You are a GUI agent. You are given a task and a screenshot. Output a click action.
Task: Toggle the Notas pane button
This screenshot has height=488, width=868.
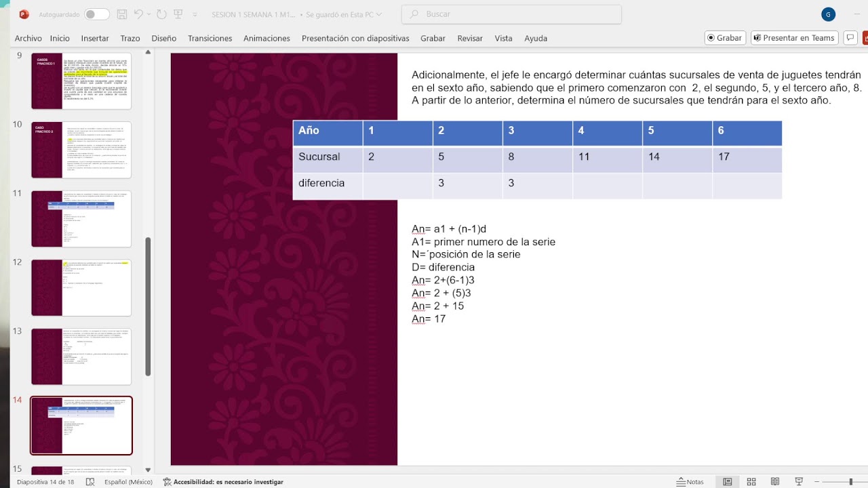click(690, 482)
